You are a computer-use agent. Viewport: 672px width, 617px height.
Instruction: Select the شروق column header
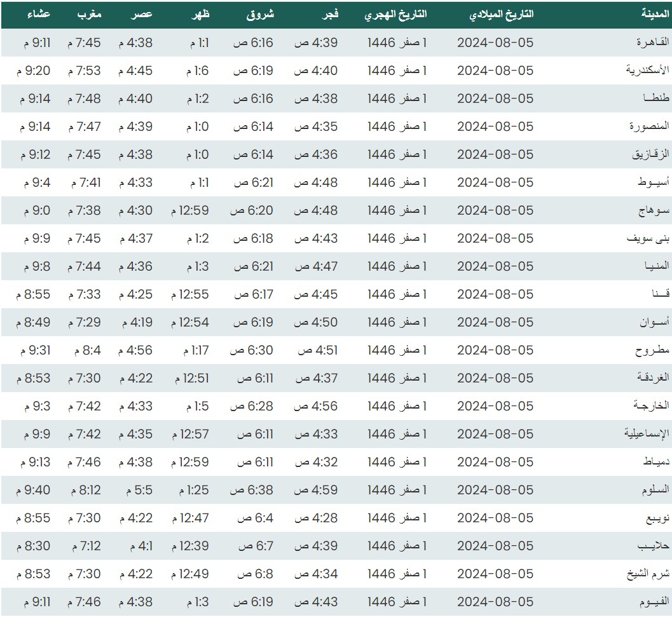(261, 14)
